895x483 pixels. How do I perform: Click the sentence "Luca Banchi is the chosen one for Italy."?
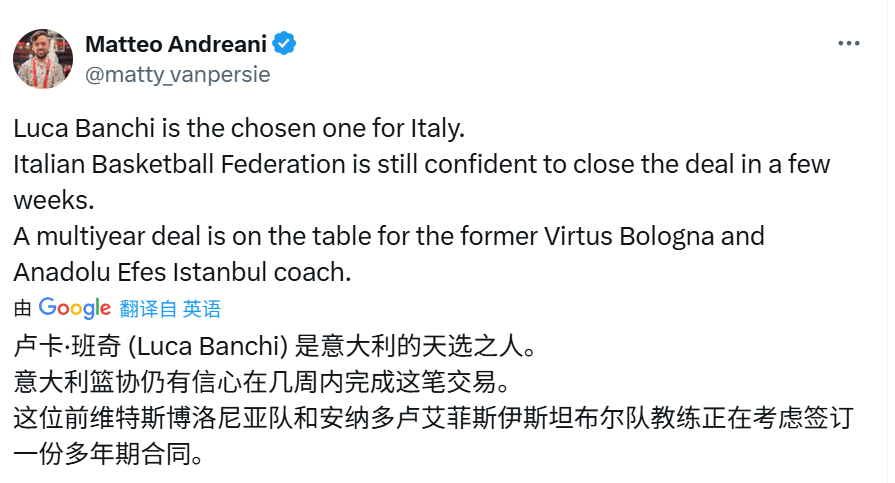click(x=240, y=129)
